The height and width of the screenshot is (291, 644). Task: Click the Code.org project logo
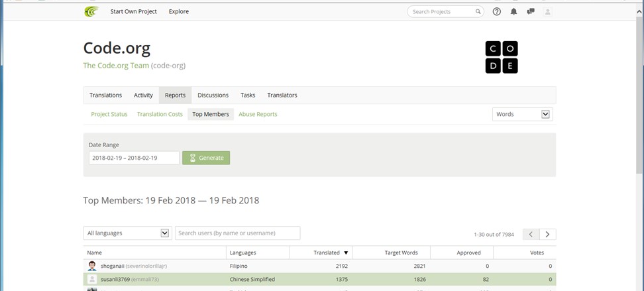pos(502,57)
